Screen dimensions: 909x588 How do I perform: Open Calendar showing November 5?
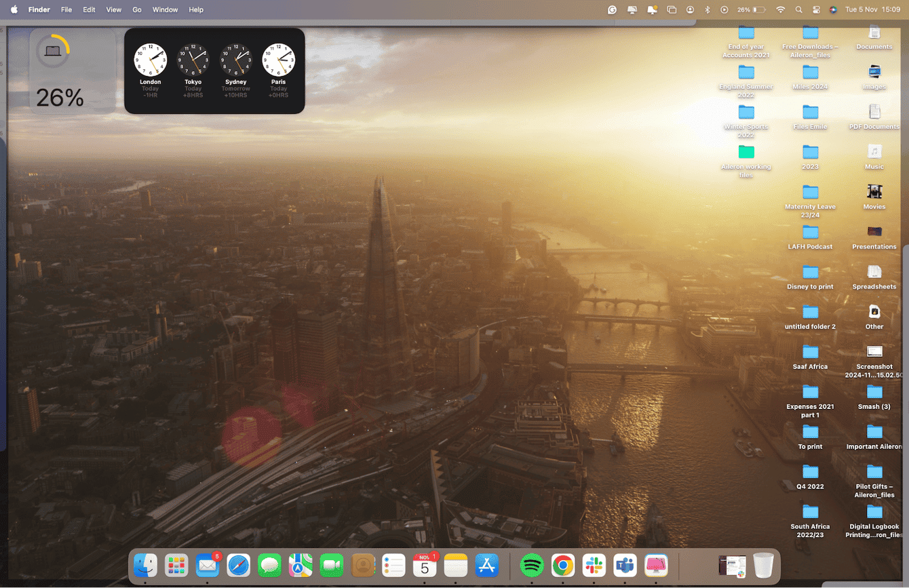click(425, 565)
